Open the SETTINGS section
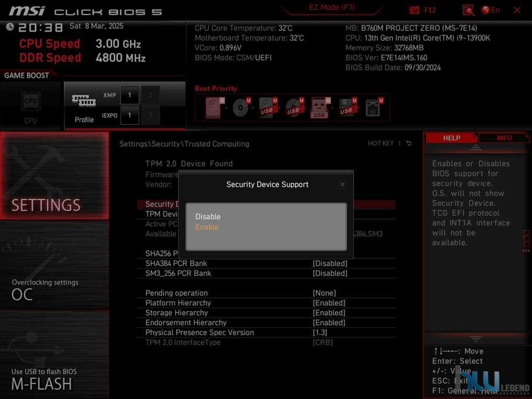The image size is (532, 399). coord(55,176)
